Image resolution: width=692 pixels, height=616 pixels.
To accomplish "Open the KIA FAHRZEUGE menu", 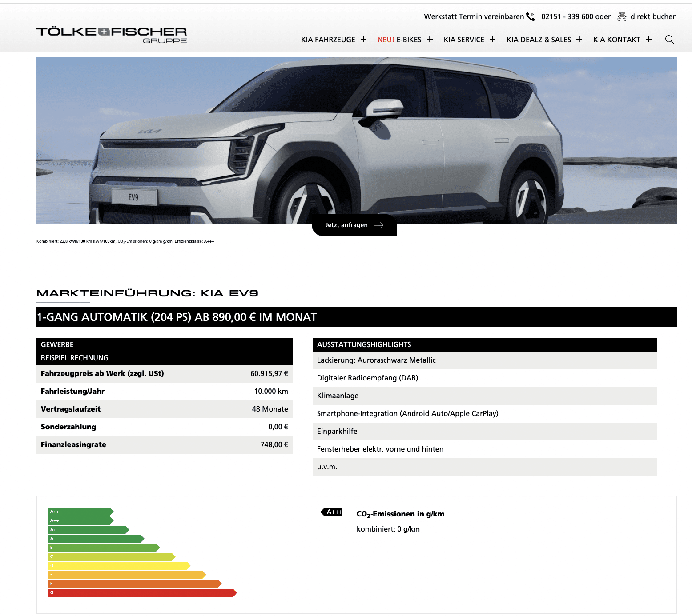I will pos(328,40).
